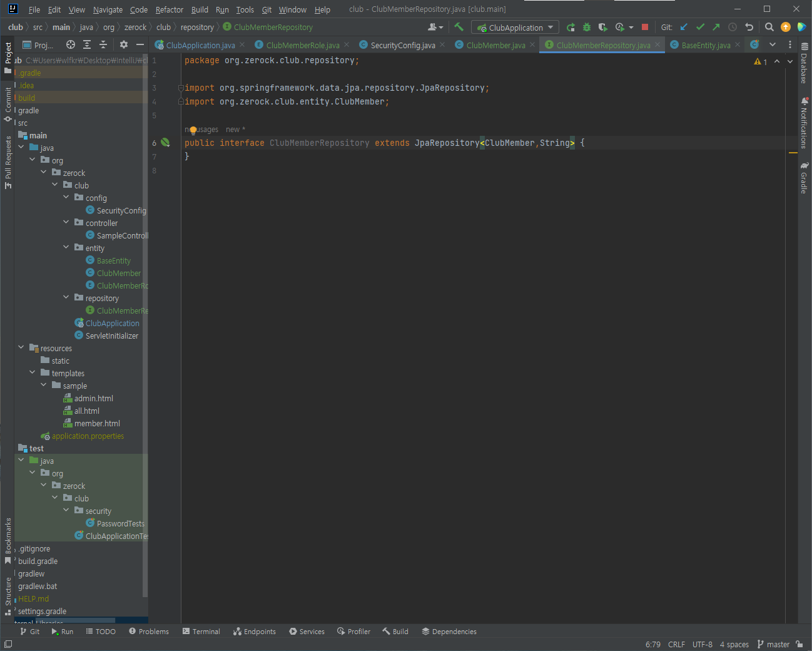Switch to SecurityConfig.java tab
Viewport: 812px width, 651px height.
coord(402,45)
